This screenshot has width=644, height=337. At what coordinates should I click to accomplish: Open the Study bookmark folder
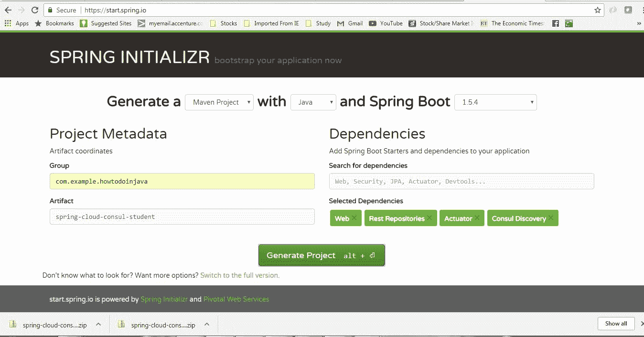click(318, 23)
